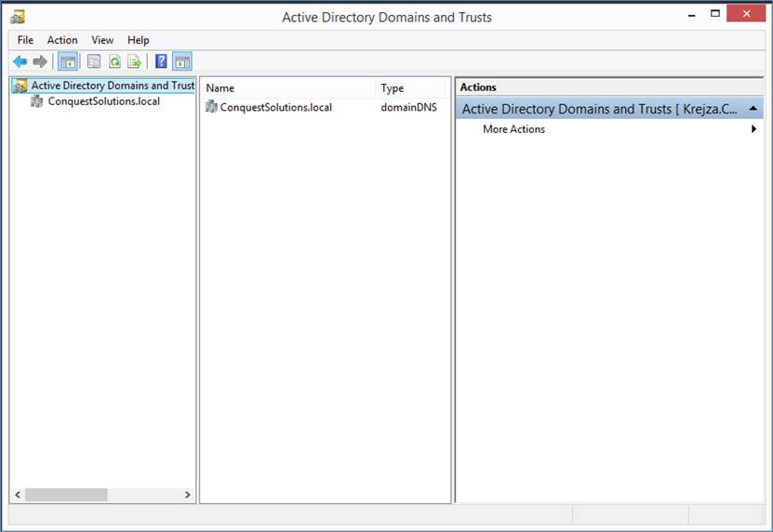Click the Properties toolbar icon
Viewport: 773px width, 532px height.
click(x=94, y=61)
